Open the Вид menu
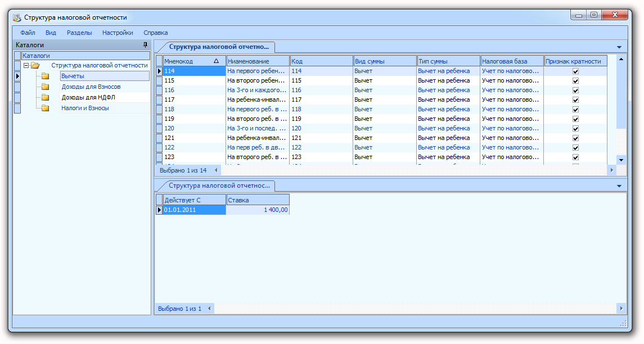This screenshot has width=644, height=344. pos(51,33)
